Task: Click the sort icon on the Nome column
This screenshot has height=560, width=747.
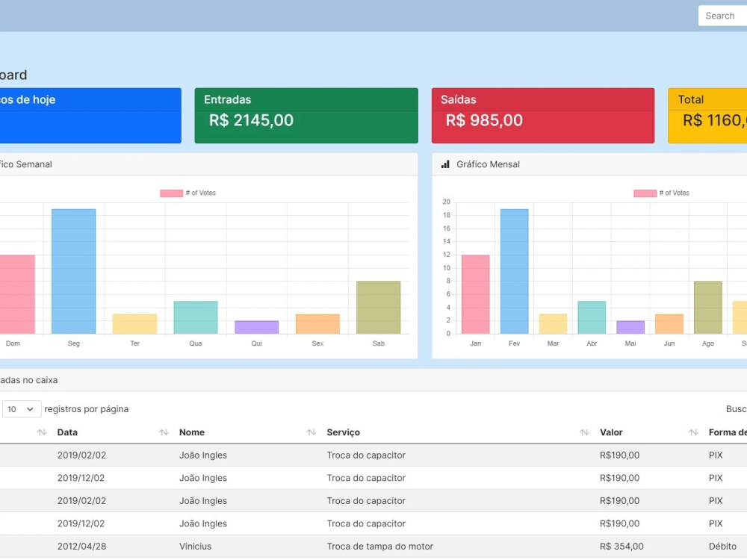Action: [x=163, y=432]
